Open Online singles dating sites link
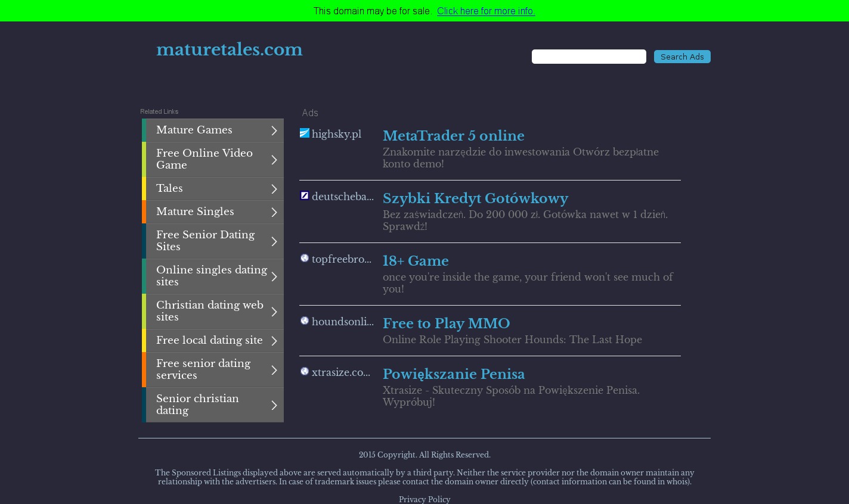This screenshot has height=504, width=849. pyautogui.click(x=212, y=276)
